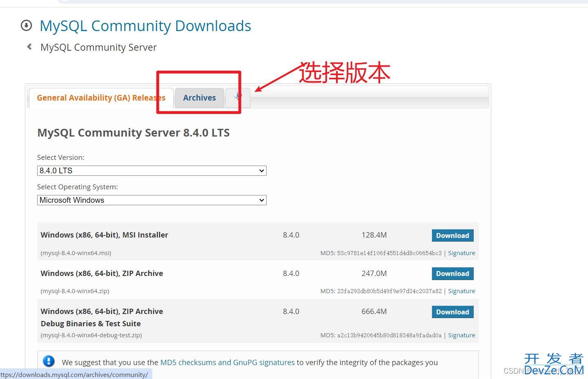This screenshot has height=379, width=588.
Task: Click the 128.4M size value
Action: click(374, 235)
